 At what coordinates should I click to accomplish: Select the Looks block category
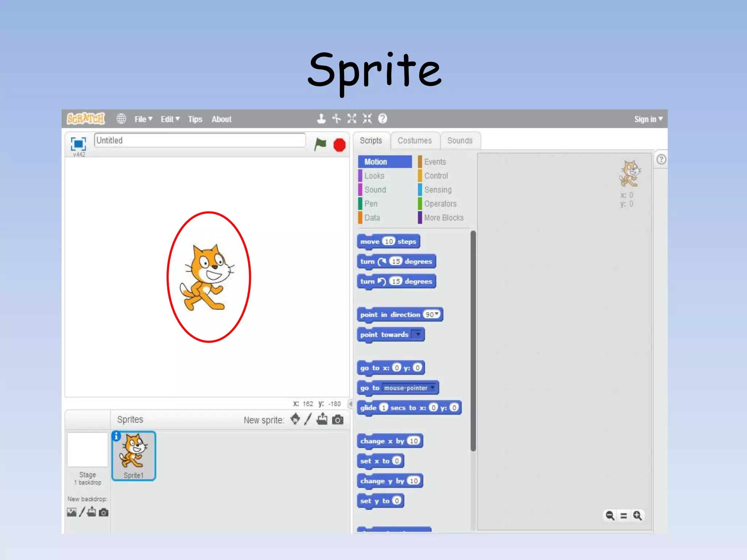coord(385,176)
